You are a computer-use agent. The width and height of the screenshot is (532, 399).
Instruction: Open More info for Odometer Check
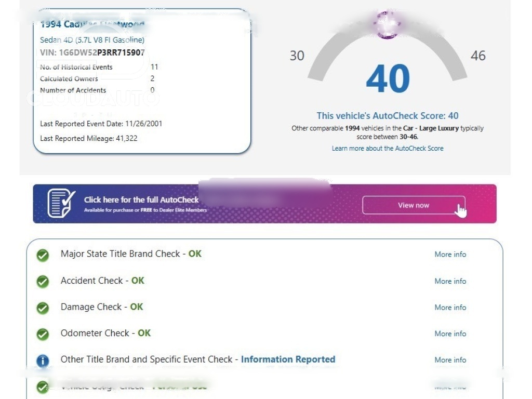coord(450,334)
